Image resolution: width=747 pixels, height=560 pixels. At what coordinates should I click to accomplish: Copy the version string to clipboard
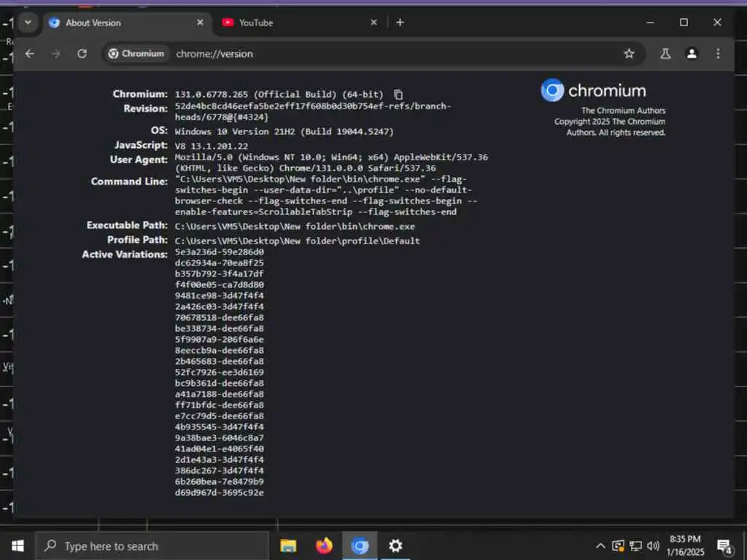pyautogui.click(x=398, y=95)
